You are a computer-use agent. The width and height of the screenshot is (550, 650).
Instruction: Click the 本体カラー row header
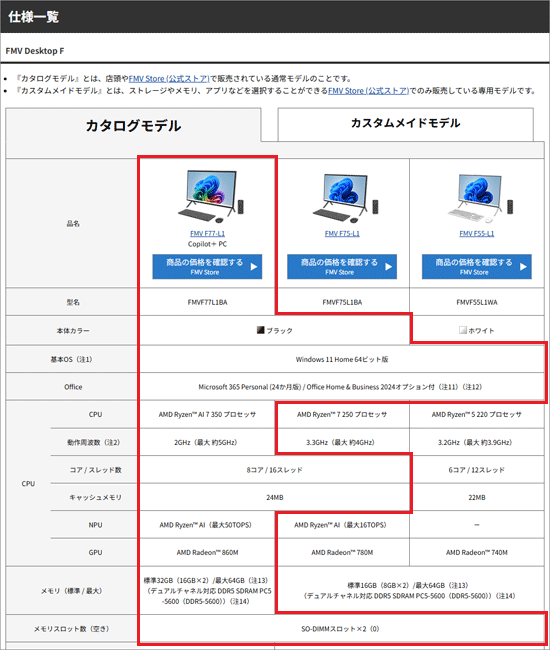coord(73,330)
